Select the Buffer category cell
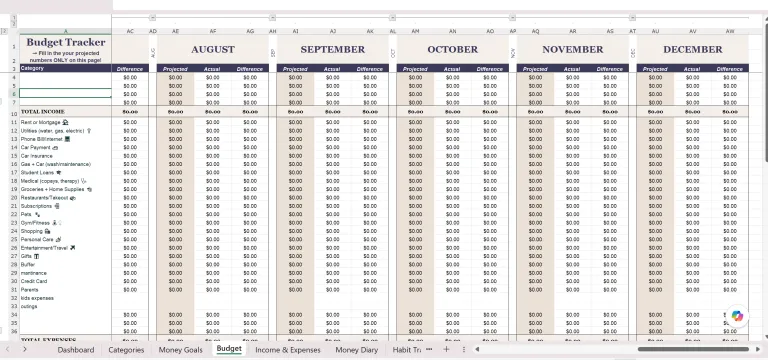Screen dimensions: 768x360 65,264
